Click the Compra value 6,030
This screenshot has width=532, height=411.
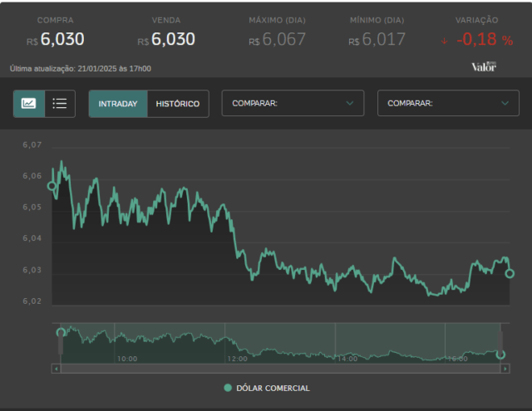click(62, 39)
